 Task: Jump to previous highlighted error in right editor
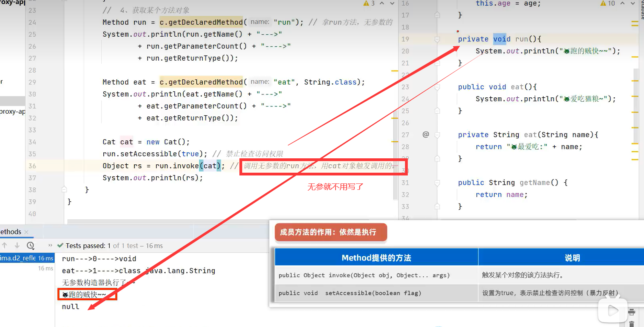(622, 3)
